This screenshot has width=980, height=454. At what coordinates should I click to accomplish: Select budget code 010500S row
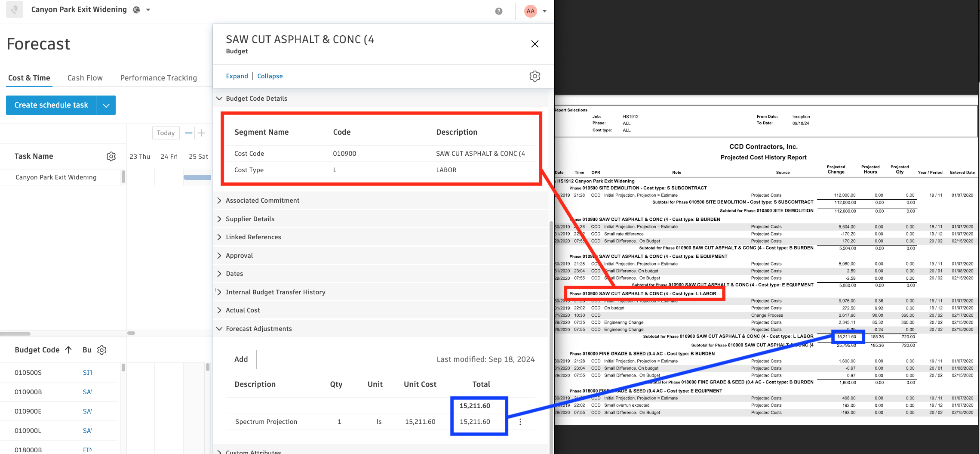[58, 373]
